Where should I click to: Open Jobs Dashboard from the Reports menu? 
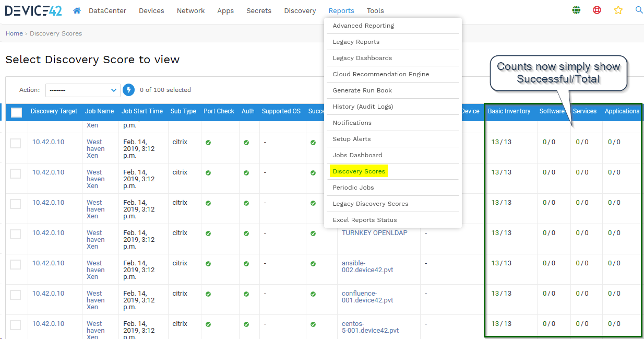(x=357, y=155)
